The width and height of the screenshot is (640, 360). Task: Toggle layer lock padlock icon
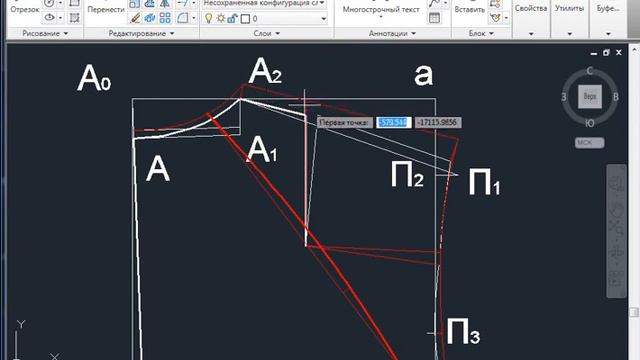pos(233,18)
